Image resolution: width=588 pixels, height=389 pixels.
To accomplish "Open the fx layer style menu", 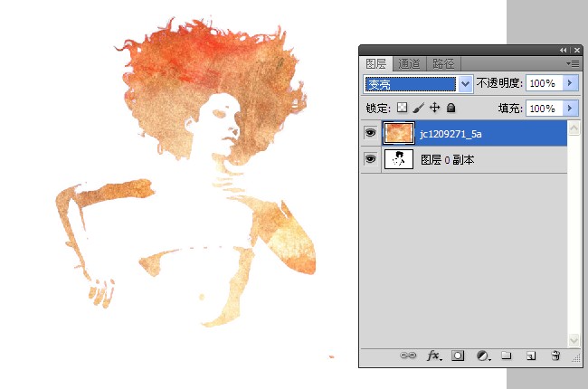I will [434, 356].
